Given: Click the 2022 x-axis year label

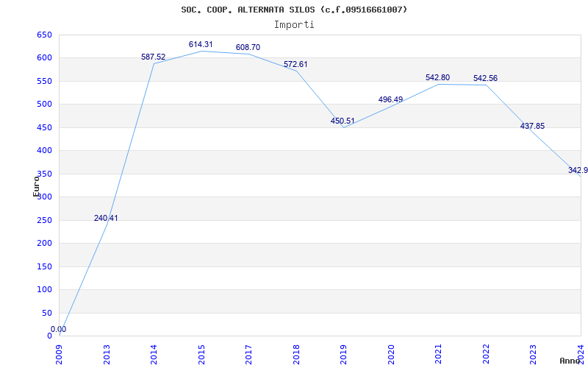Looking at the screenshot, I should [x=486, y=355].
